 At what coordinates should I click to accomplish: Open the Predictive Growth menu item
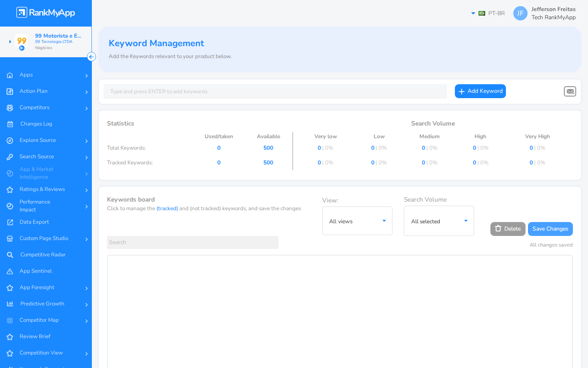coord(42,304)
